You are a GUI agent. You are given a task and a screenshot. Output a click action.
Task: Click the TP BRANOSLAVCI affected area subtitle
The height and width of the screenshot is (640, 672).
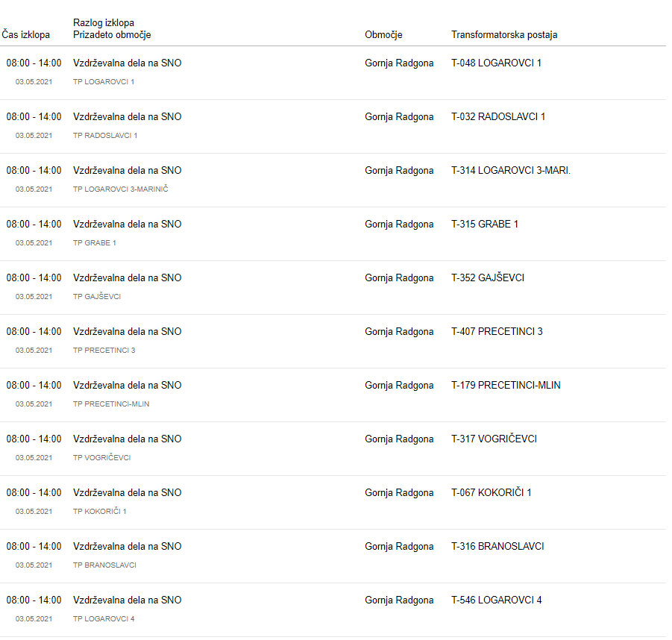(104, 565)
